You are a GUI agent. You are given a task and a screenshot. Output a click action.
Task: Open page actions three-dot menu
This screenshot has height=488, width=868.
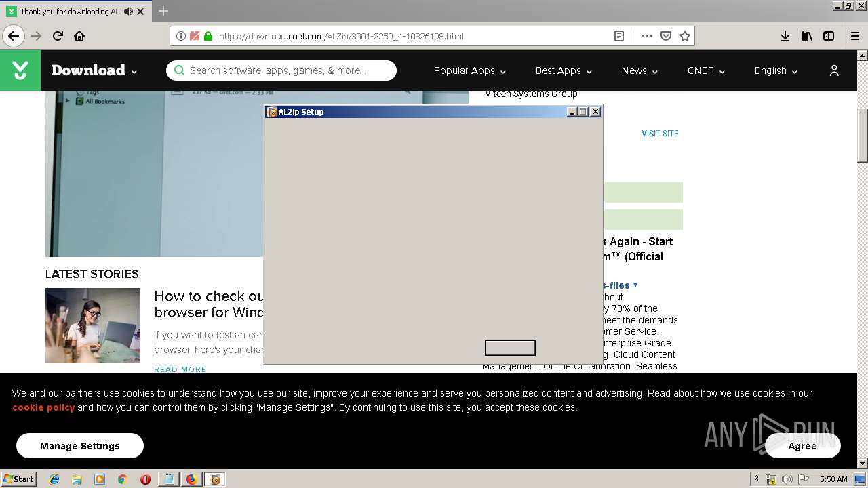pos(646,36)
